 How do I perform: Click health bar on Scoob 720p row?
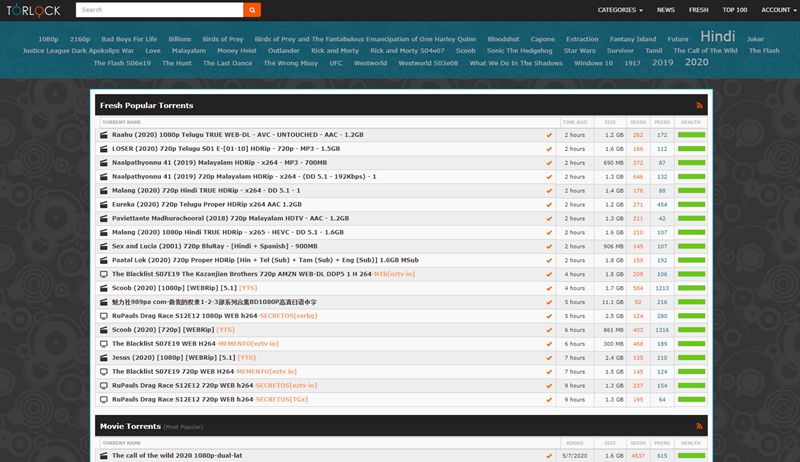click(x=691, y=330)
